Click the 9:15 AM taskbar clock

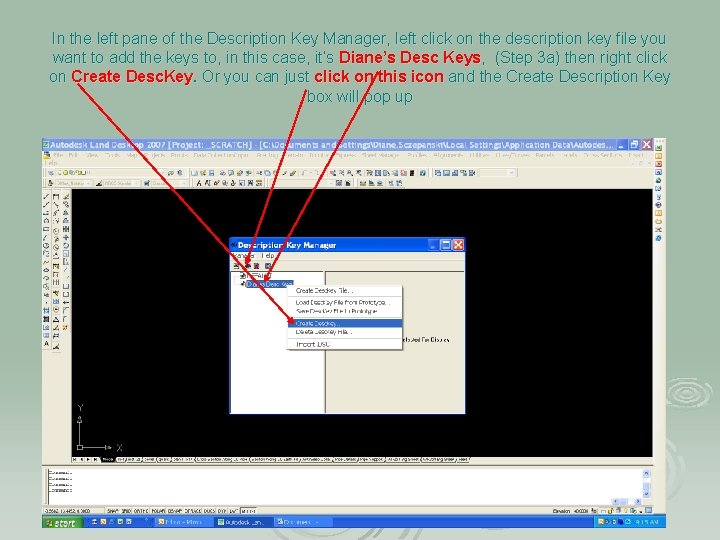pyautogui.click(x=647, y=522)
